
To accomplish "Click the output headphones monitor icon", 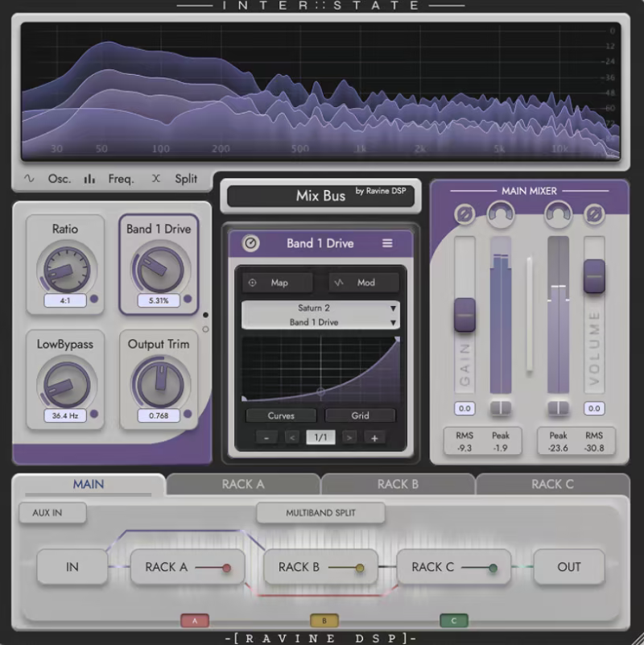I will click(558, 214).
